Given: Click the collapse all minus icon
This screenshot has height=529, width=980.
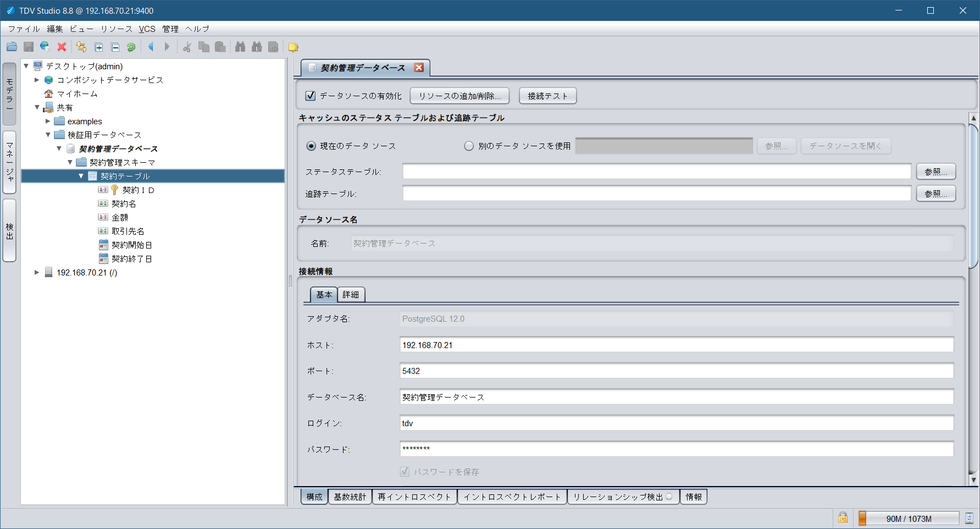Looking at the screenshot, I should (x=115, y=47).
